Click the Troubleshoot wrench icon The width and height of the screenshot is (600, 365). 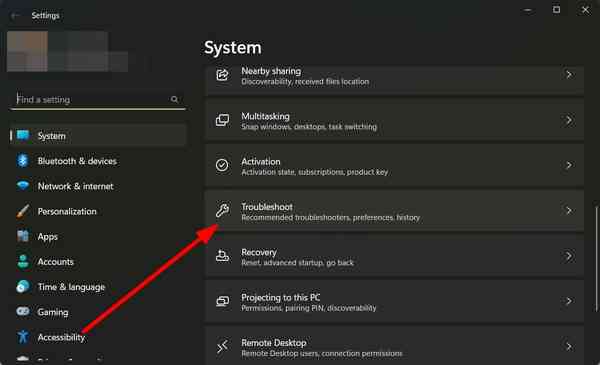coord(222,210)
